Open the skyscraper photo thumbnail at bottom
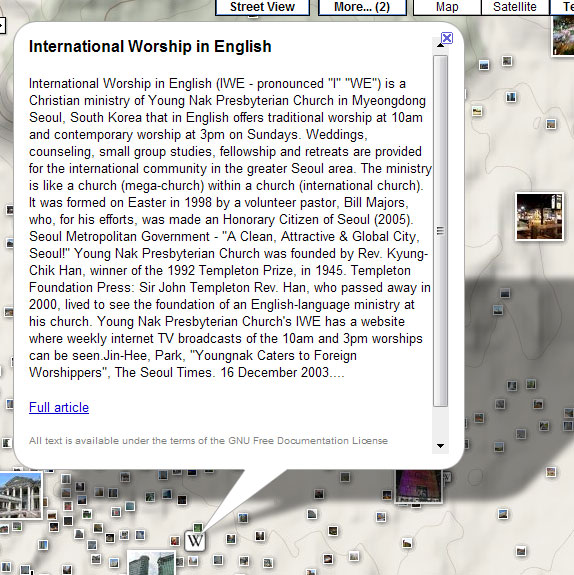This screenshot has height=575, width=574. (x=151, y=563)
